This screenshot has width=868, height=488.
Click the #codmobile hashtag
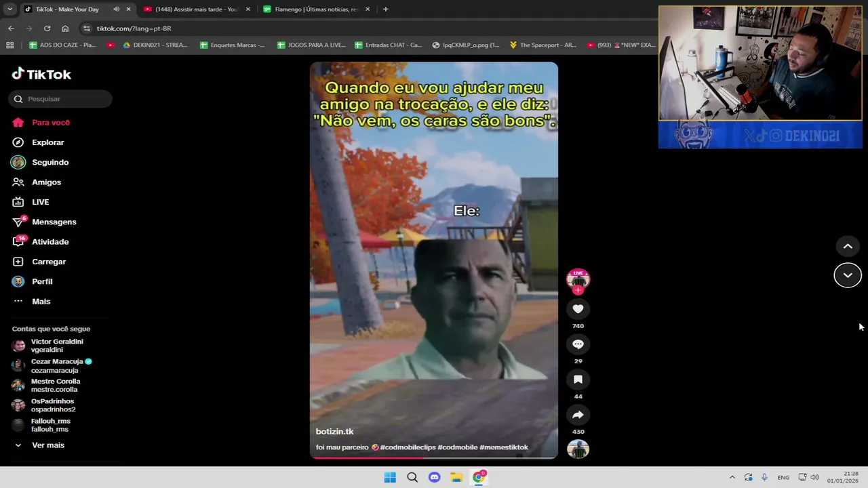458,447
